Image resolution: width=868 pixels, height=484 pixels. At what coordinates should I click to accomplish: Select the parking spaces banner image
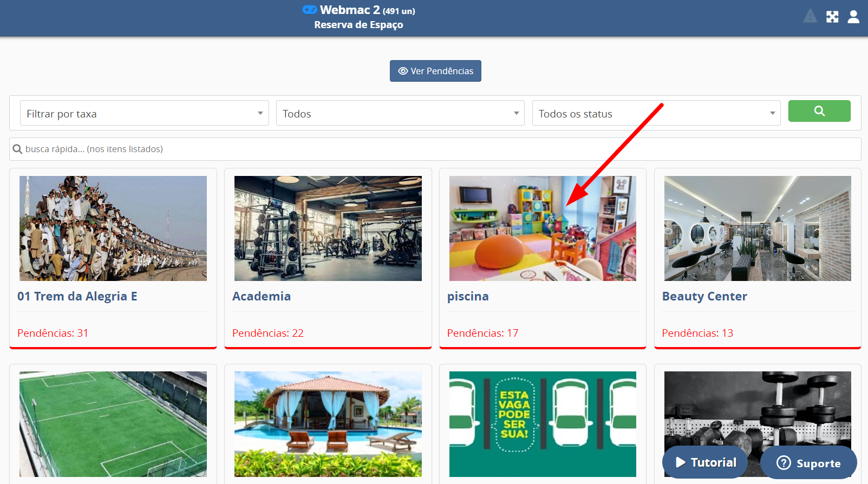pyautogui.click(x=543, y=424)
